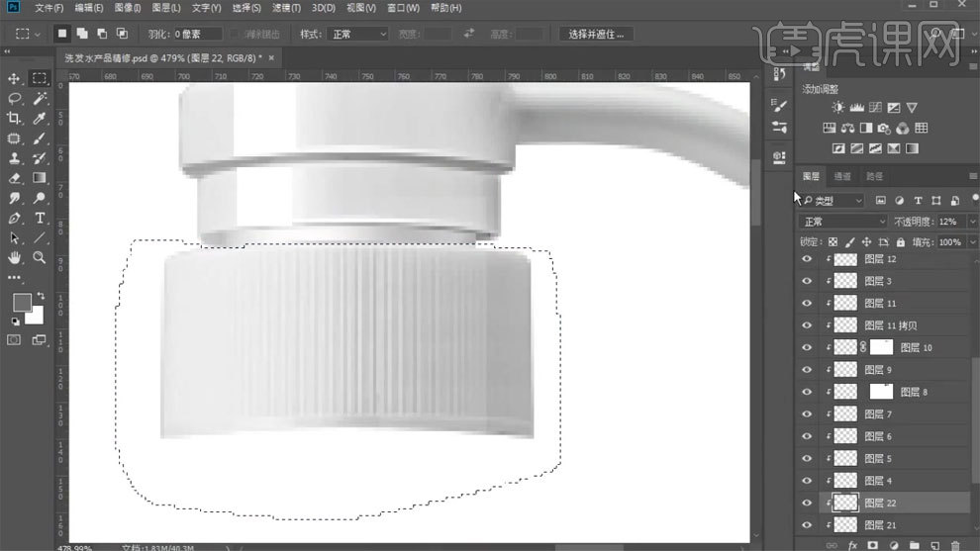Hide layer 图层 11

pos(807,304)
